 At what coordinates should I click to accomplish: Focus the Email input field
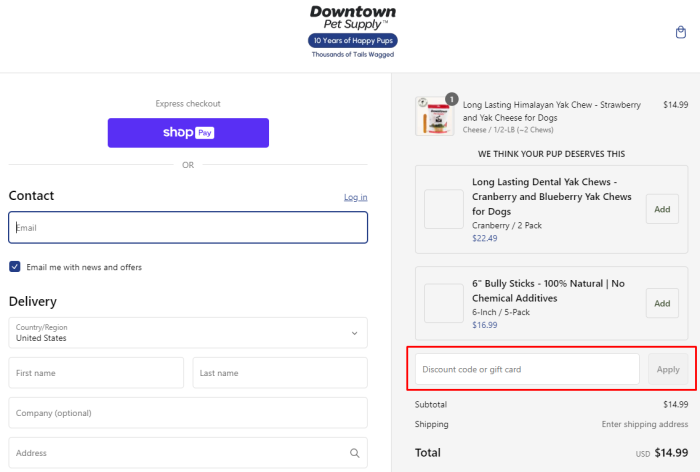click(x=188, y=227)
